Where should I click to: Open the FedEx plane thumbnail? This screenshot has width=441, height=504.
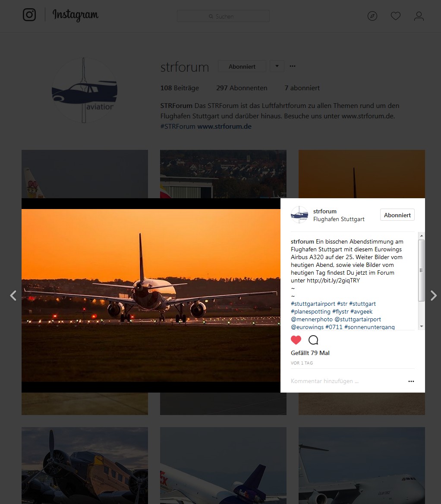coord(223,466)
